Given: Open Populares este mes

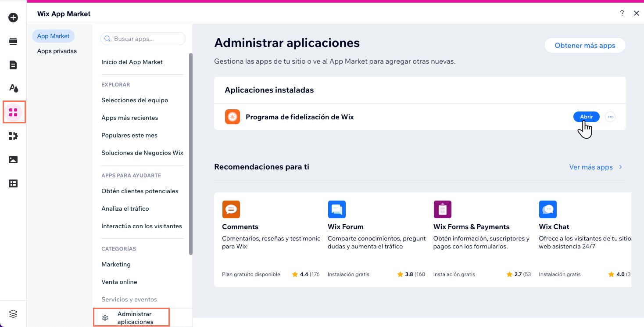Looking at the screenshot, I should [x=129, y=135].
